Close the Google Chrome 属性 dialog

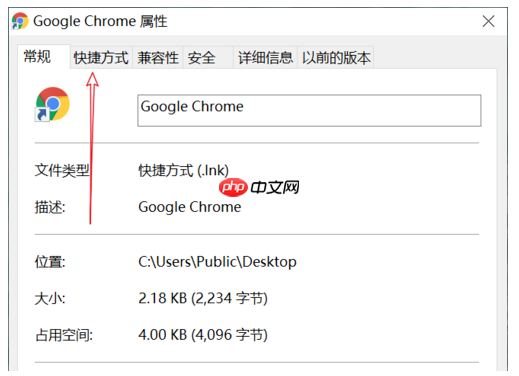(488, 21)
